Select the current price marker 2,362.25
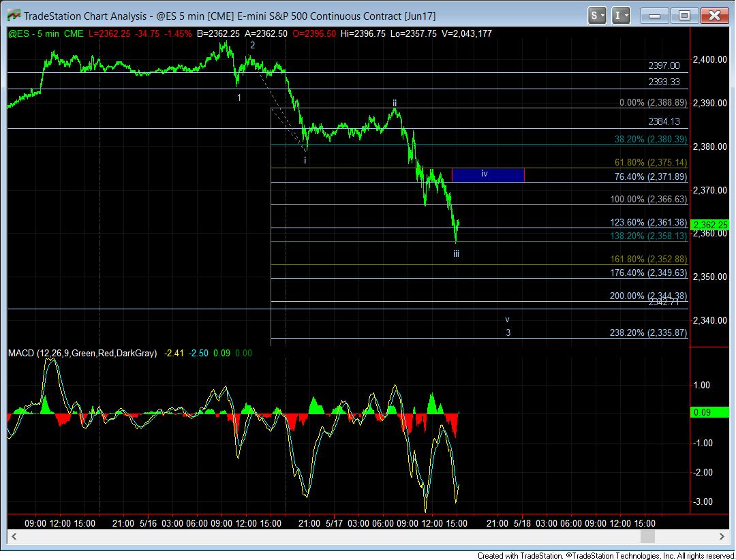This screenshot has width=736, height=560. click(x=712, y=225)
